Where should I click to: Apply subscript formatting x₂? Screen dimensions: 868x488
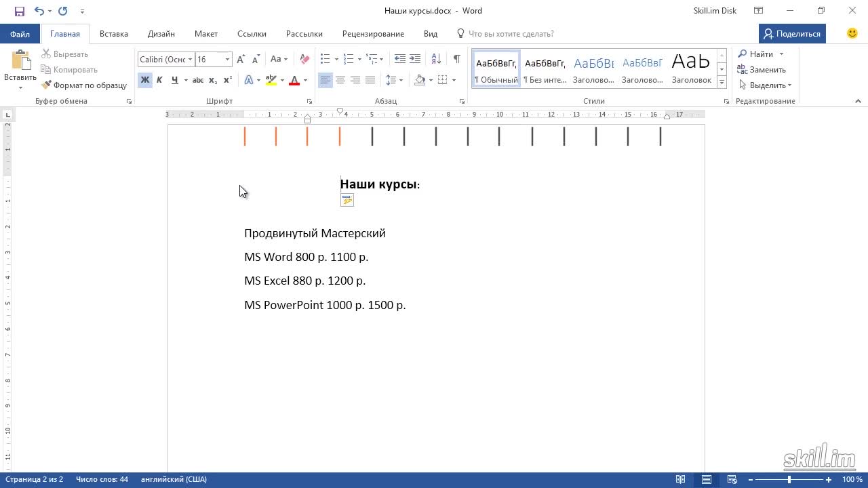click(213, 80)
